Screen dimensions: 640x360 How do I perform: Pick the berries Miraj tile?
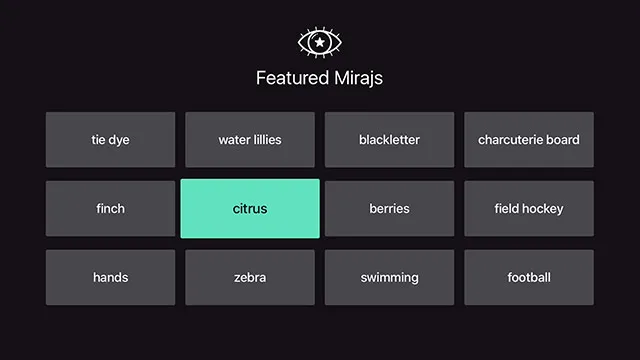pyautogui.click(x=389, y=209)
